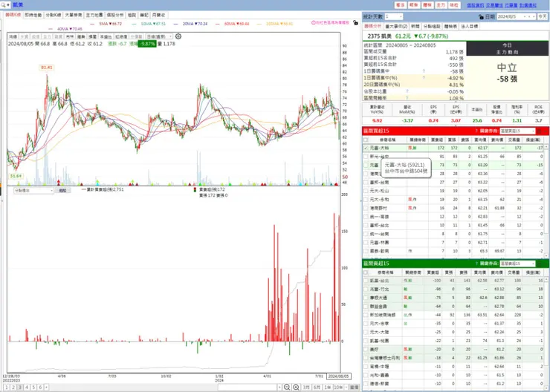Open help icon for 佔股本比重 row
The height and width of the screenshot is (392, 550).
tap(407, 91)
